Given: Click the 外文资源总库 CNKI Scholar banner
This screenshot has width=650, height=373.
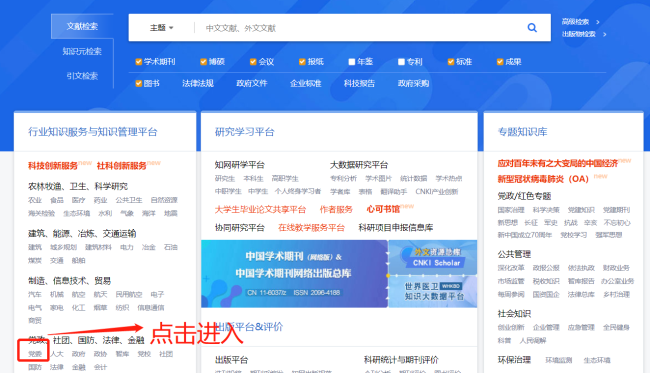Looking at the screenshot, I should pos(433,257).
